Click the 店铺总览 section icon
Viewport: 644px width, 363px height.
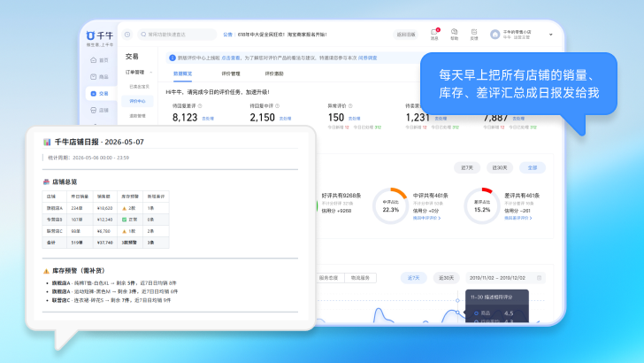click(x=46, y=181)
